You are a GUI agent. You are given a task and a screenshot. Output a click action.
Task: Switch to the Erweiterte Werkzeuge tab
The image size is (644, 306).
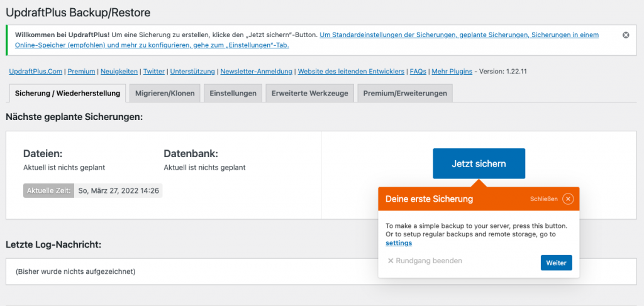click(309, 93)
